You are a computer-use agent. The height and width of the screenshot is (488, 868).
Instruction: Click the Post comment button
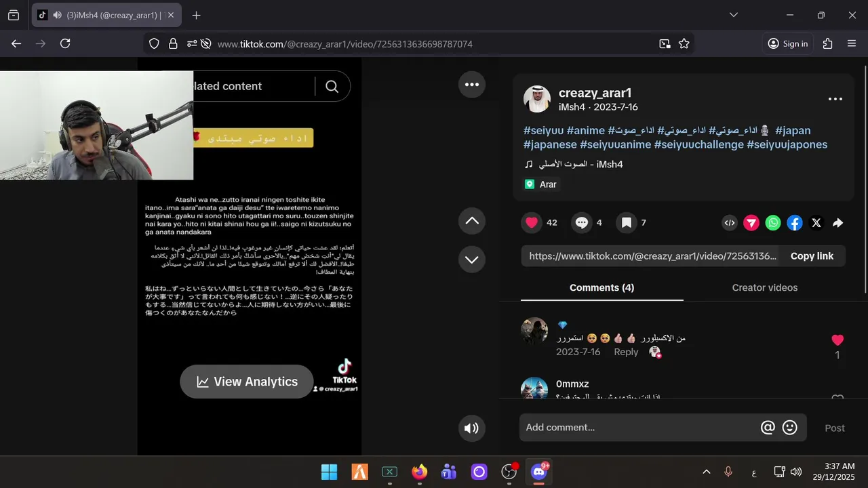[835, 428]
